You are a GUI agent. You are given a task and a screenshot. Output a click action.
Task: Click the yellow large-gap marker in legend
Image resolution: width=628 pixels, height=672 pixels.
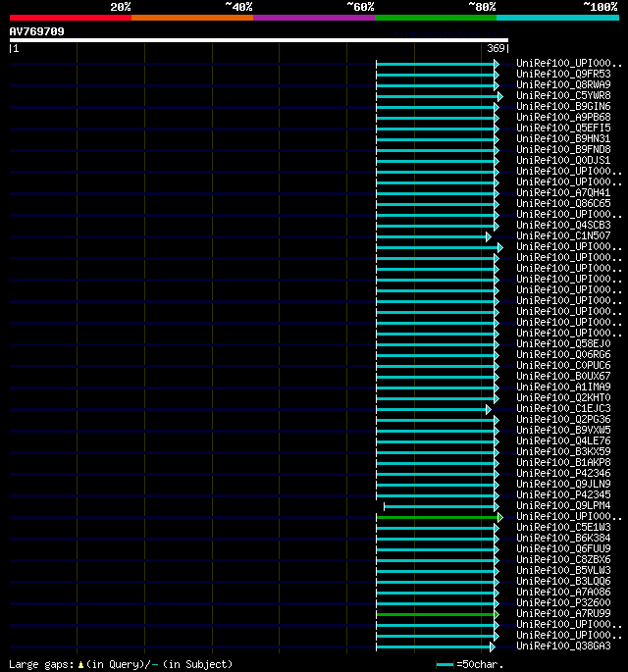80,665
